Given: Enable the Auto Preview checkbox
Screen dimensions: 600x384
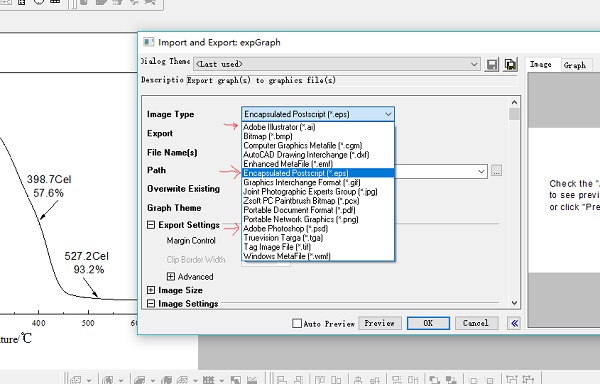Looking at the screenshot, I should click(297, 323).
